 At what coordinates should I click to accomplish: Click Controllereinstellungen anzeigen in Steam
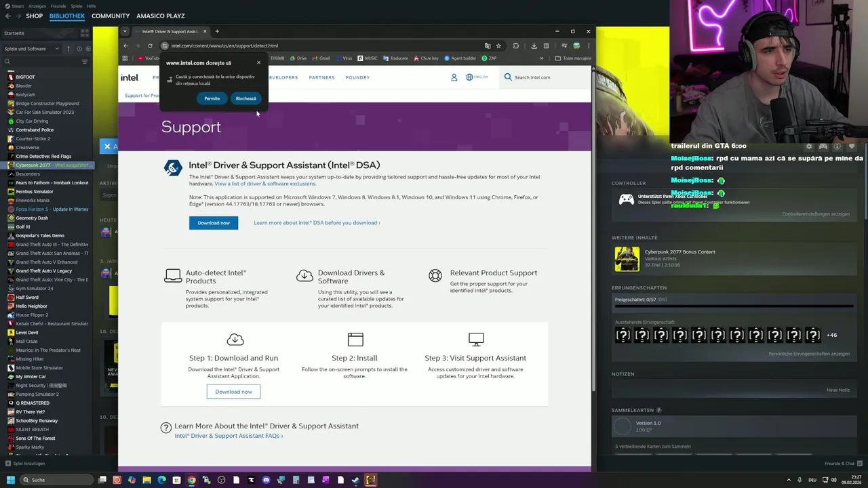tap(815, 214)
